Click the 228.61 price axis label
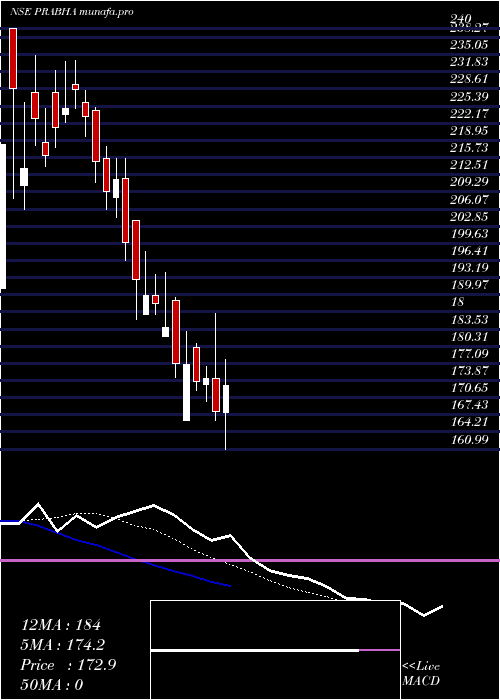Screen dimensions: 500x700 coord(469,79)
